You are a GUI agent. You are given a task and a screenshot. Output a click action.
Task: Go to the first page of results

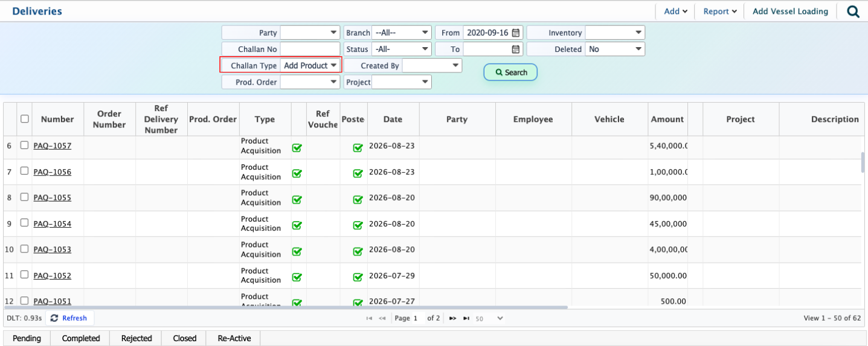pos(369,318)
